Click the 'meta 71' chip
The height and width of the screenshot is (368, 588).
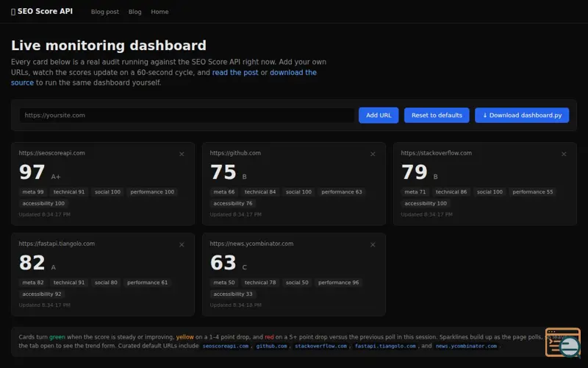tap(415, 192)
